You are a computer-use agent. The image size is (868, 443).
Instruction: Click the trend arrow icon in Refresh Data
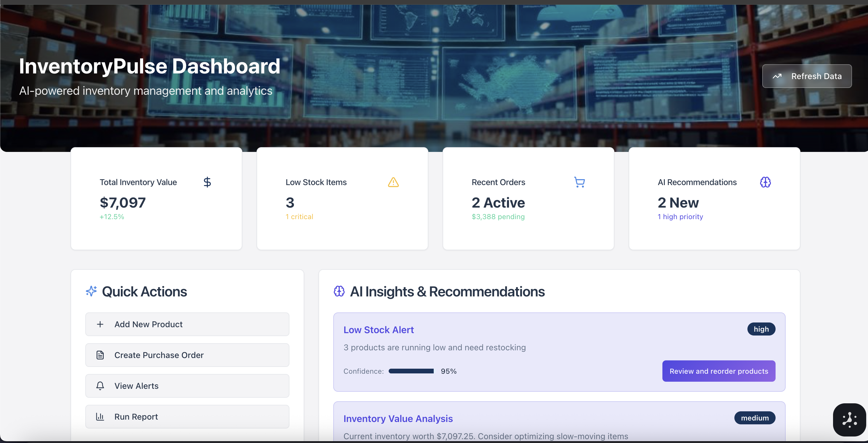coord(777,76)
